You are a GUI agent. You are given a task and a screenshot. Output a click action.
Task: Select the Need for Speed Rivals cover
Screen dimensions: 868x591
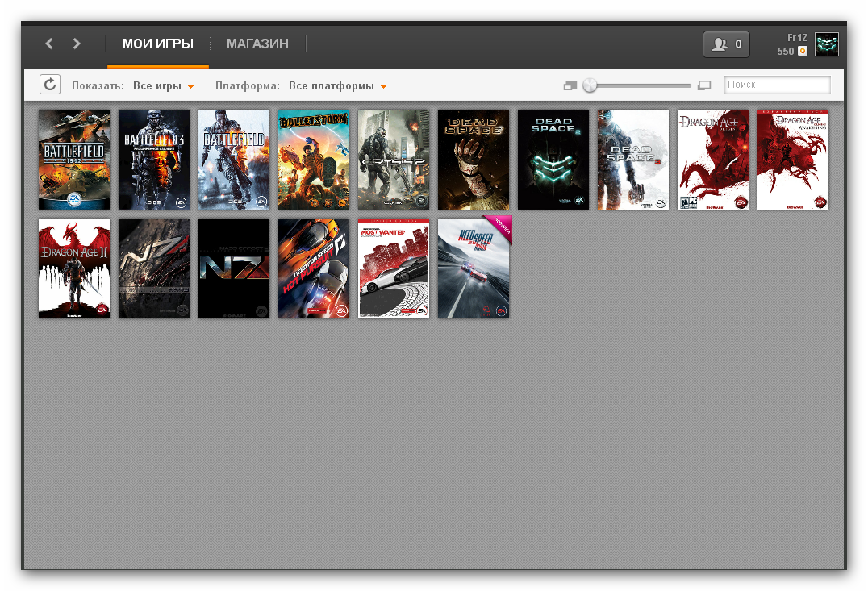point(474,268)
